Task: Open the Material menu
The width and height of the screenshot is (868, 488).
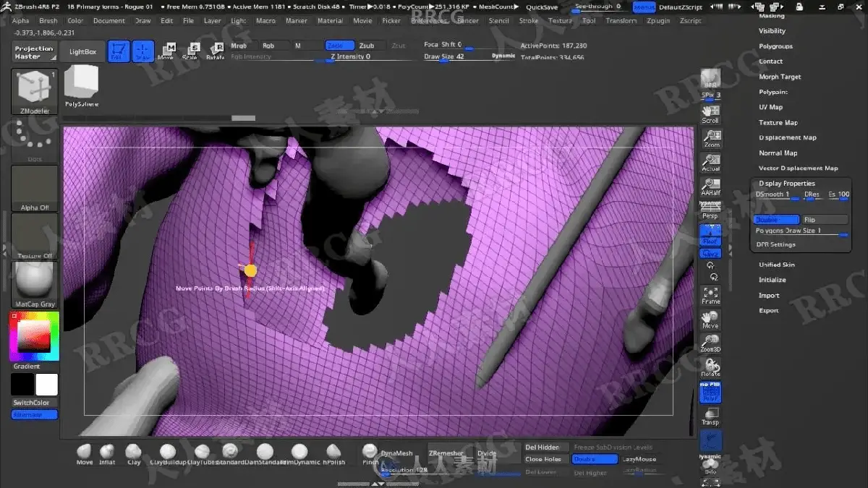Action: [x=331, y=21]
